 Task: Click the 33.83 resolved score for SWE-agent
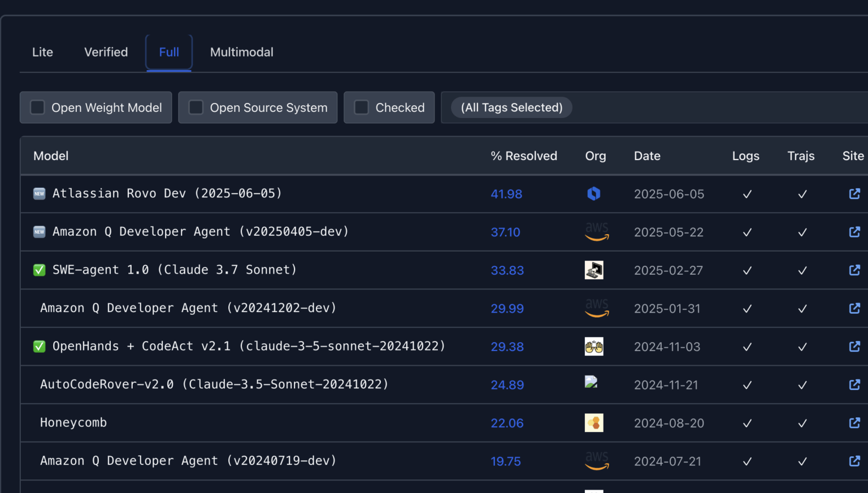point(507,270)
